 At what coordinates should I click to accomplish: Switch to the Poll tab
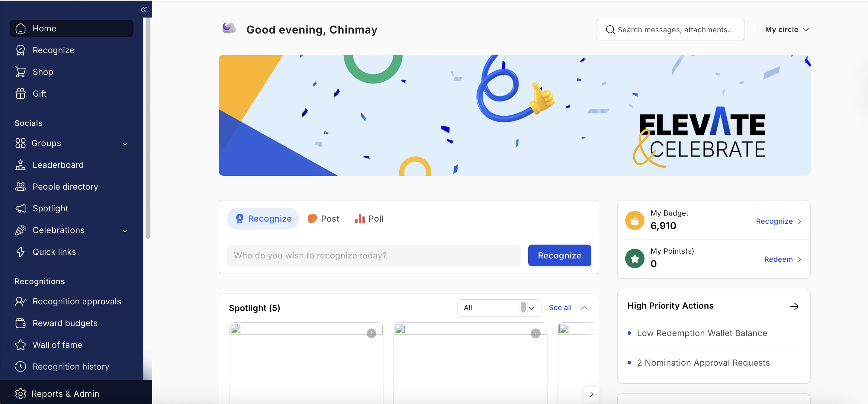pos(369,219)
